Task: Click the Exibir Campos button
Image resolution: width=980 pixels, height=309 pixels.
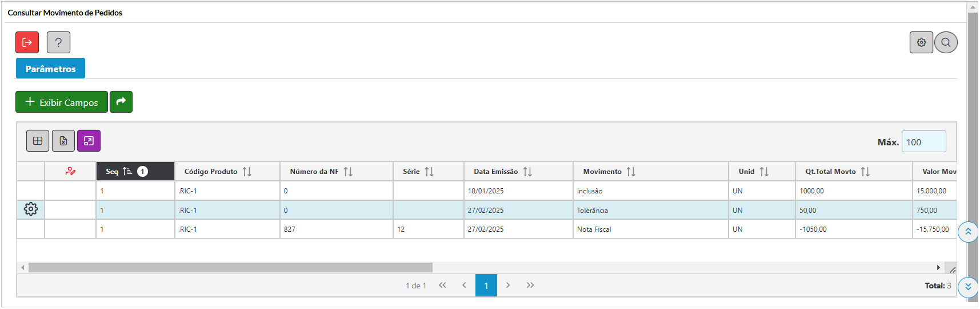Action: pos(62,102)
